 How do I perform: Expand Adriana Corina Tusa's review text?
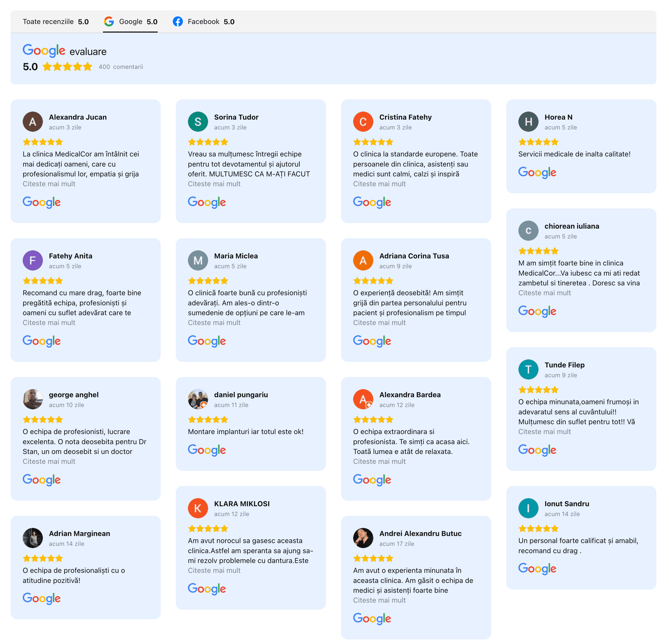[x=379, y=323]
